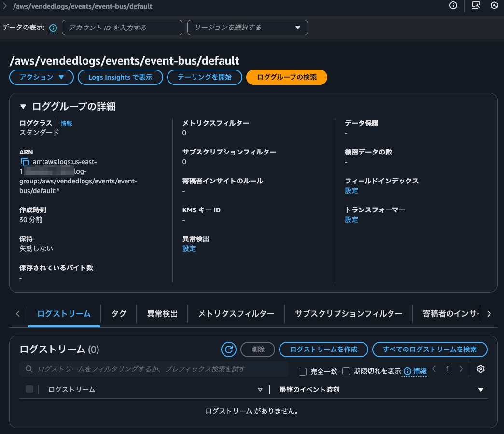Switch to the メトリクスフィルター tab
504x434 pixels.
[x=236, y=314]
